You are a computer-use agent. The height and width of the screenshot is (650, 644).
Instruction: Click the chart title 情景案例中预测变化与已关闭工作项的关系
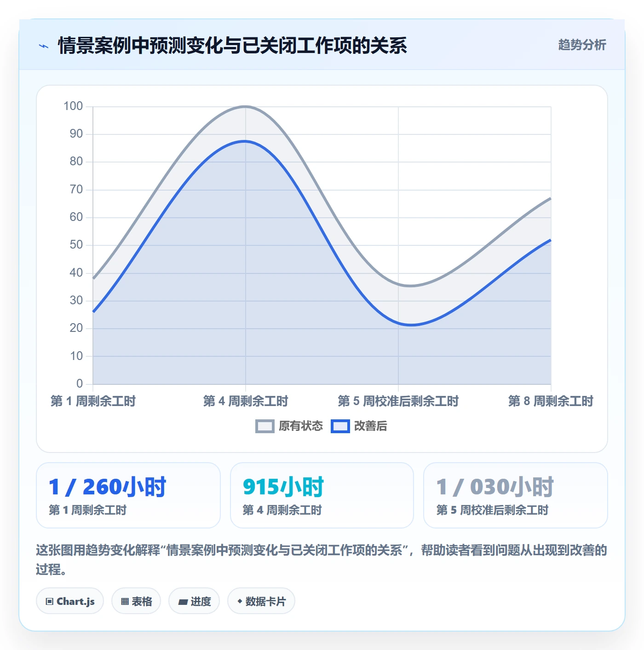232,46
